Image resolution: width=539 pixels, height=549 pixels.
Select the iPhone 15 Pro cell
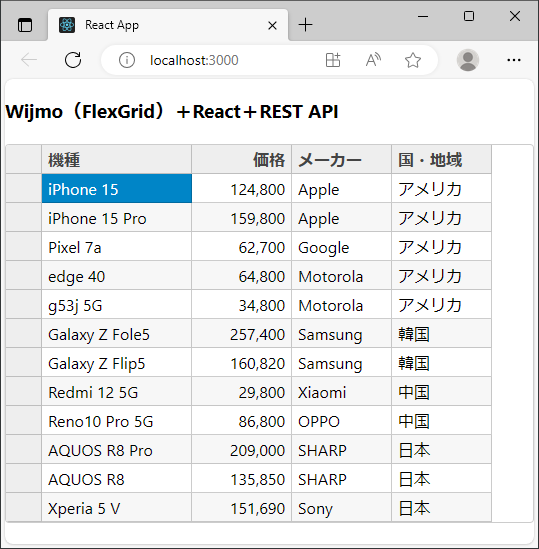pos(117,217)
